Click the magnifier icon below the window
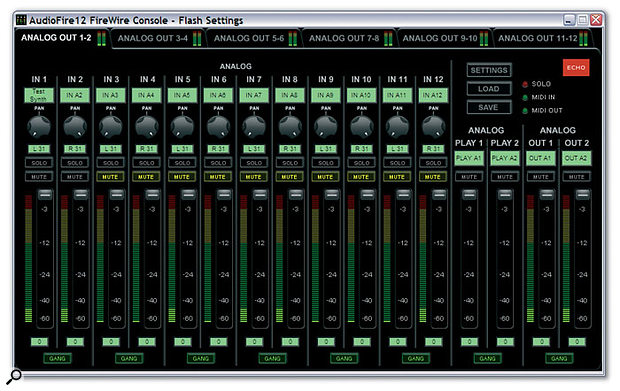Screen dimensions: 620x391 click(14, 376)
